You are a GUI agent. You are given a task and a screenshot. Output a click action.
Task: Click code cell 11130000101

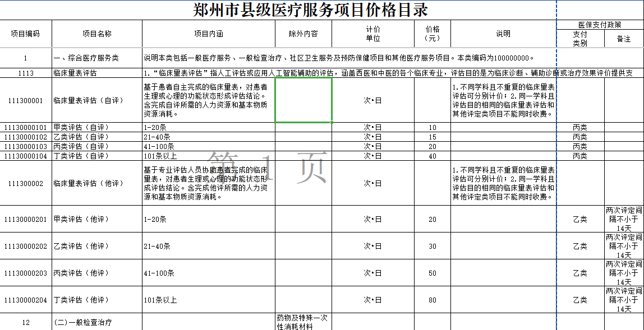[26, 127]
